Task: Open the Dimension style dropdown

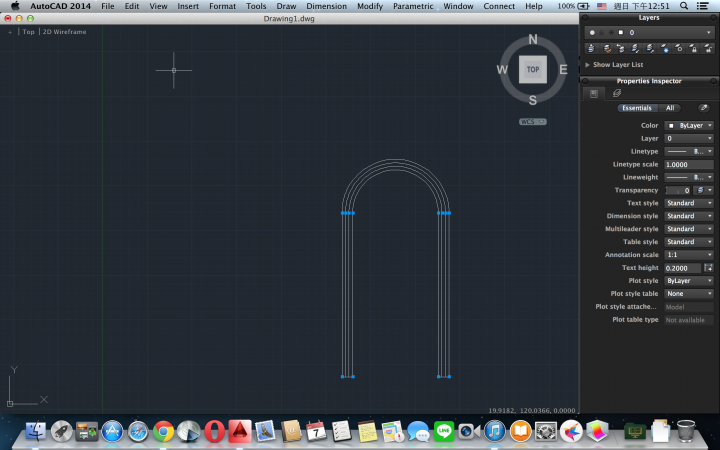Action: (x=689, y=216)
